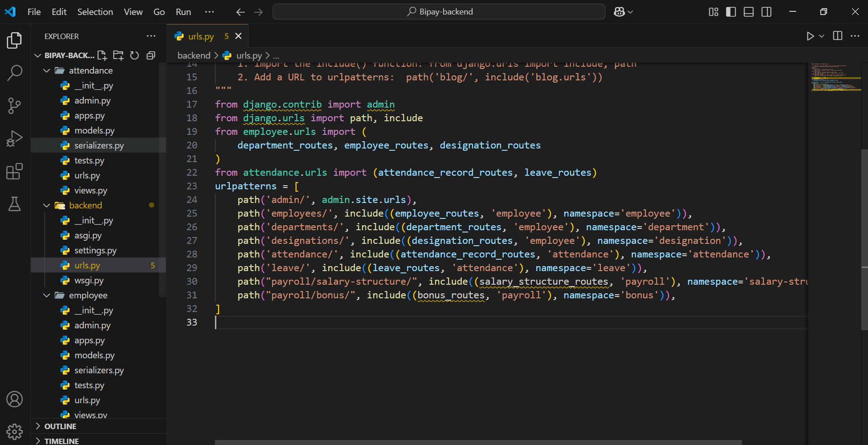Open settings.py in the backend folder

95,251
